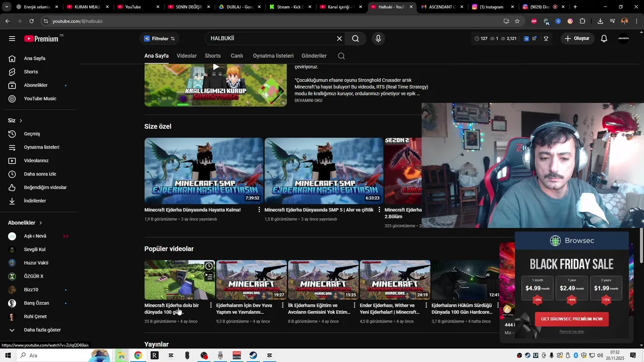Open the Chrome extensions puzzle icon

[x=583, y=21]
